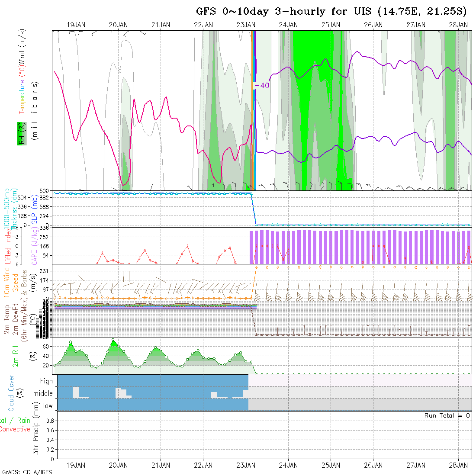Click the purple -40 temperature contour label
Screen dimensions: 476x476
(x=262, y=86)
